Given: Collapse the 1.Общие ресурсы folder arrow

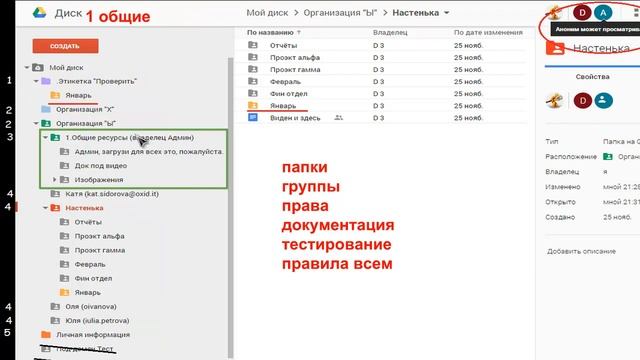Looking at the screenshot, I should pos(45,138).
